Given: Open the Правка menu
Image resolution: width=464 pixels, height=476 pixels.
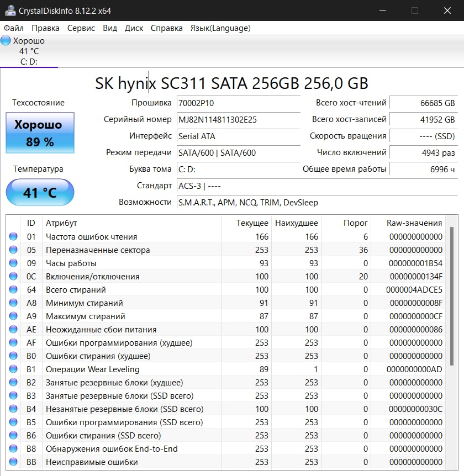Looking at the screenshot, I should pos(45,28).
